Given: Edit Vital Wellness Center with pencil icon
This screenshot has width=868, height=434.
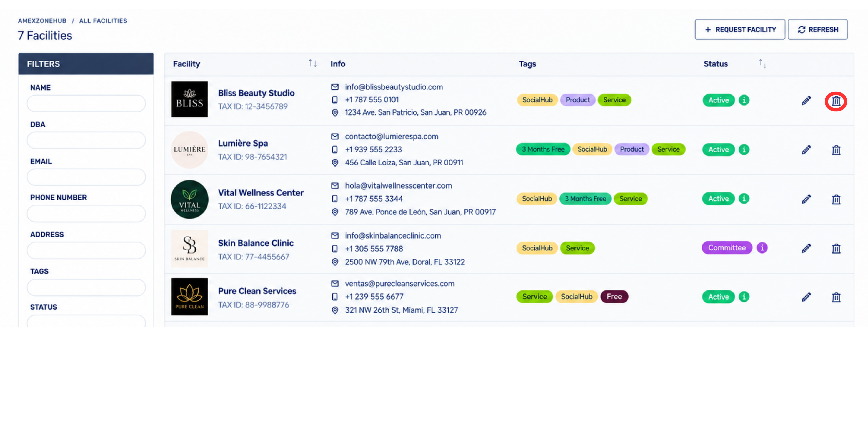Looking at the screenshot, I should [806, 199].
